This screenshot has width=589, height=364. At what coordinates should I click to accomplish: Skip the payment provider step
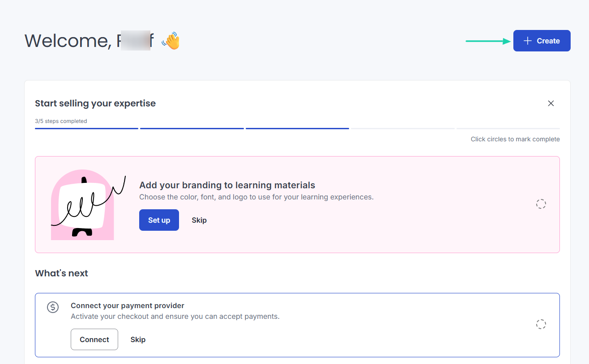(x=138, y=339)
